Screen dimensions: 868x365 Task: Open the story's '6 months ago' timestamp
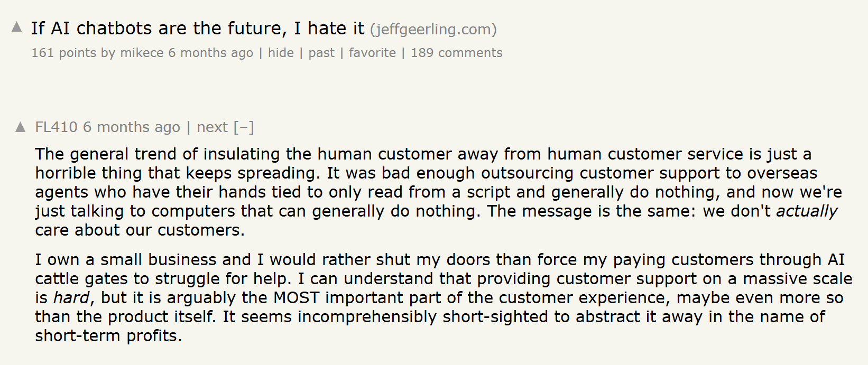pos(210,53)
